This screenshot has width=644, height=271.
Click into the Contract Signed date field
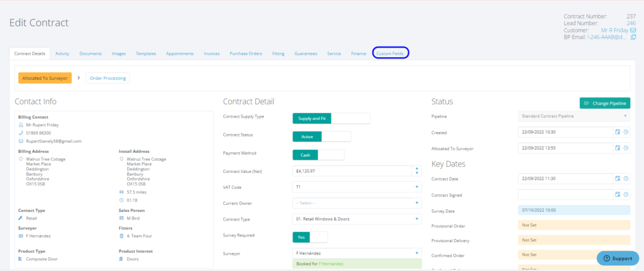tap(564, 194)
